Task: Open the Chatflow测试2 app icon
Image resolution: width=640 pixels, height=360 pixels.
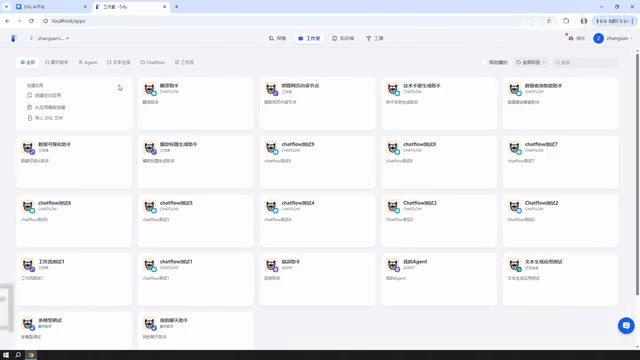Action: 515,206
